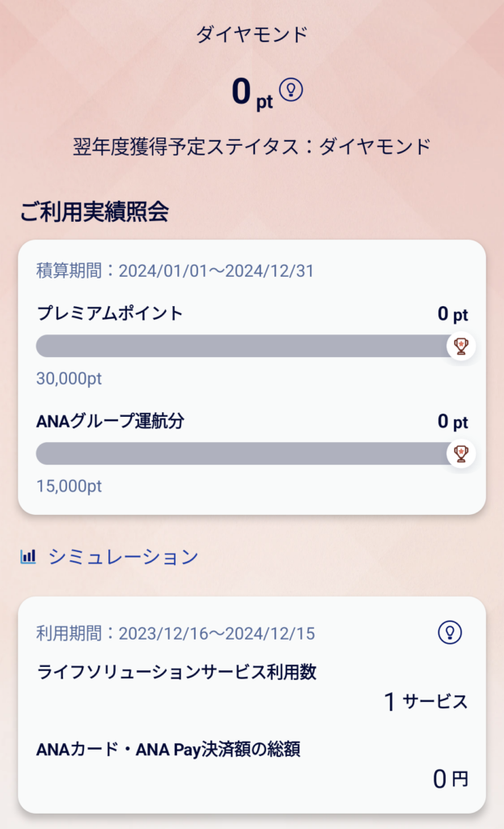Click the 翌年度獲得予定ステイタス line

(x=252, y=147)
